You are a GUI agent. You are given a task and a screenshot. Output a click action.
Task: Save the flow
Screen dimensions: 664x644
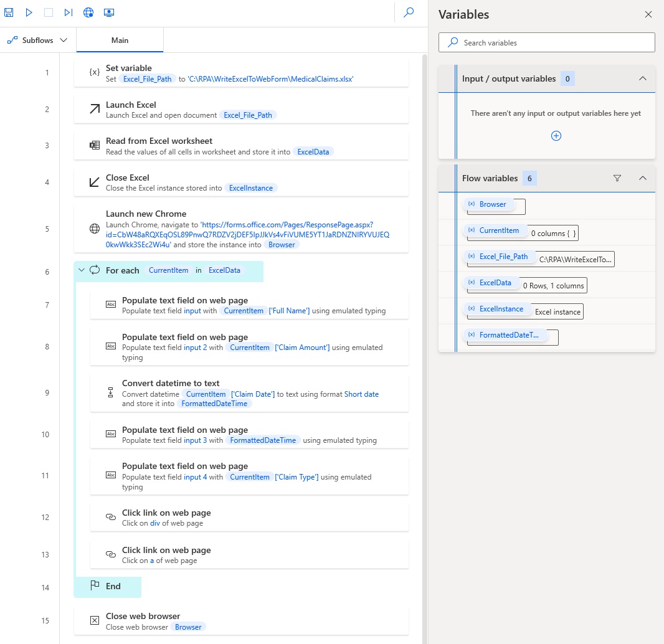point(9,12)
